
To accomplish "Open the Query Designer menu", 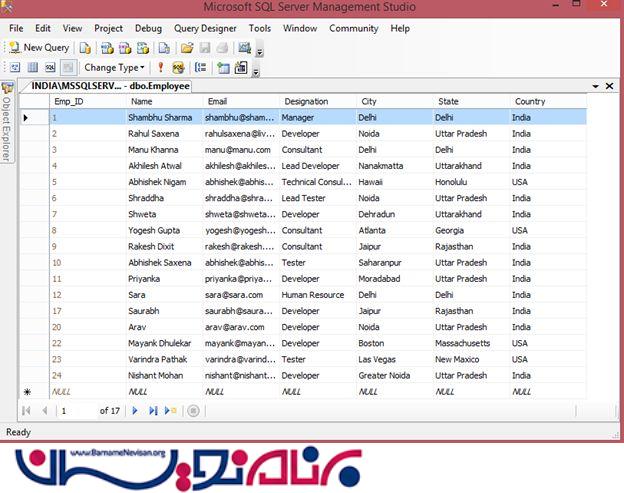I will (205, 29).
